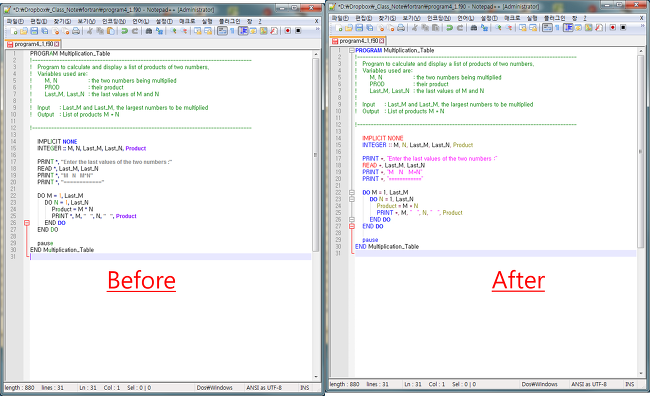Click END Multiplication_Table line in Before window
Viewport: 650px width, 396px height.
click(x=62, y=250)
